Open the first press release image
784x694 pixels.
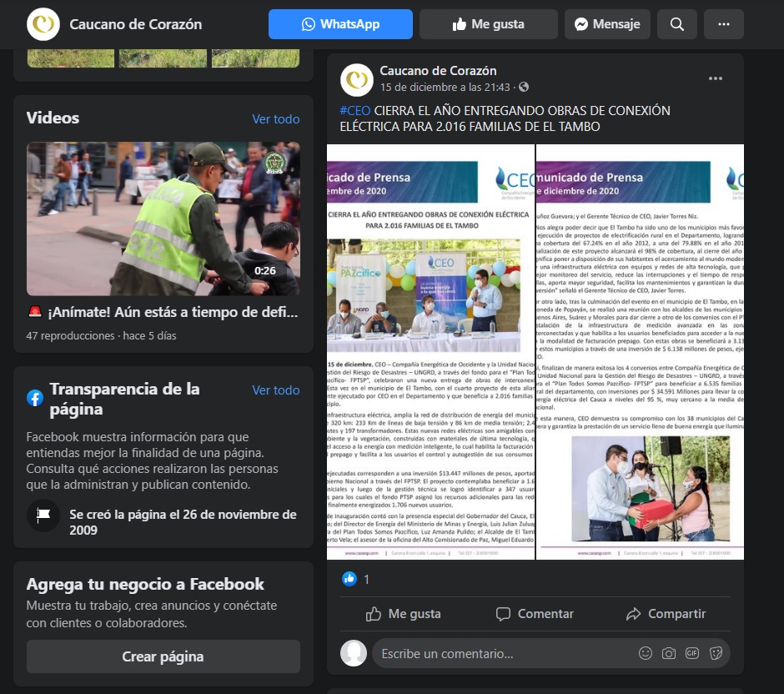430,352
